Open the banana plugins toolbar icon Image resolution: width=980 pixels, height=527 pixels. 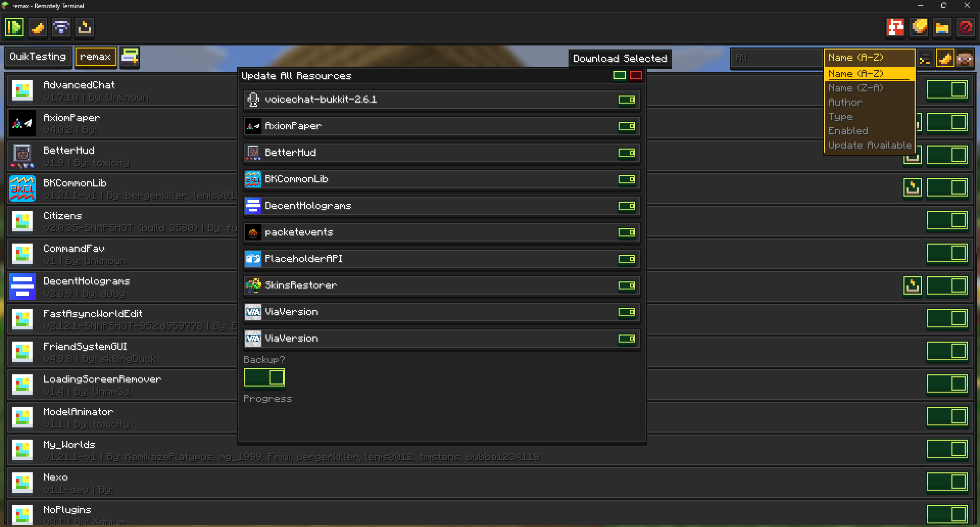tap(38, 27)
